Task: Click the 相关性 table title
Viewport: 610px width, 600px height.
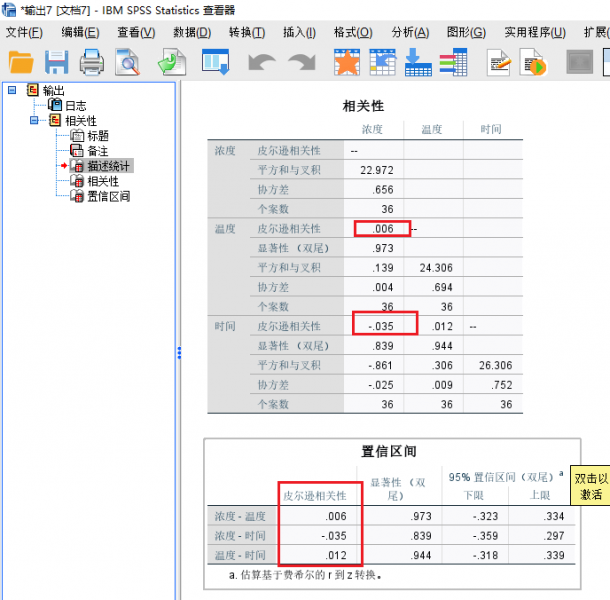Action: (x=363, y=106)
